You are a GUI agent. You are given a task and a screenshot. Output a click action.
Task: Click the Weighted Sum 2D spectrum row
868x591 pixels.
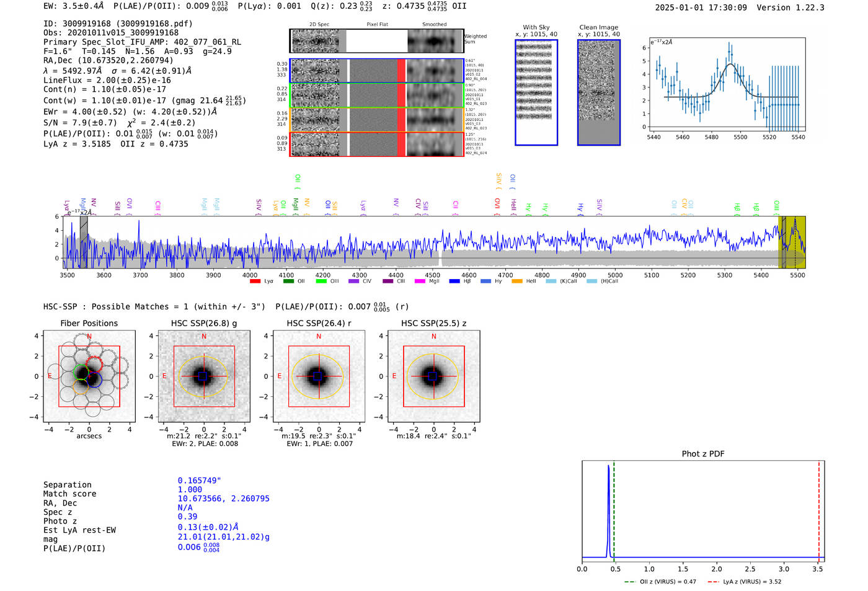377,41
